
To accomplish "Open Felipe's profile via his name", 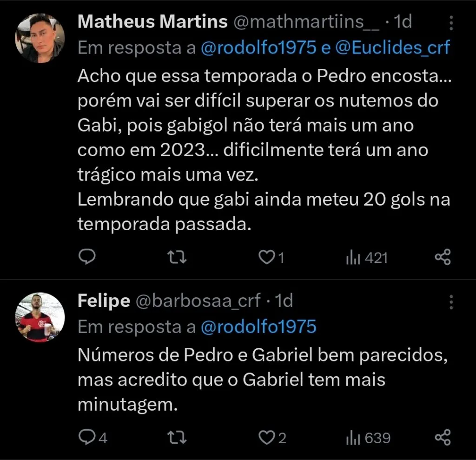I will [104, 300].
